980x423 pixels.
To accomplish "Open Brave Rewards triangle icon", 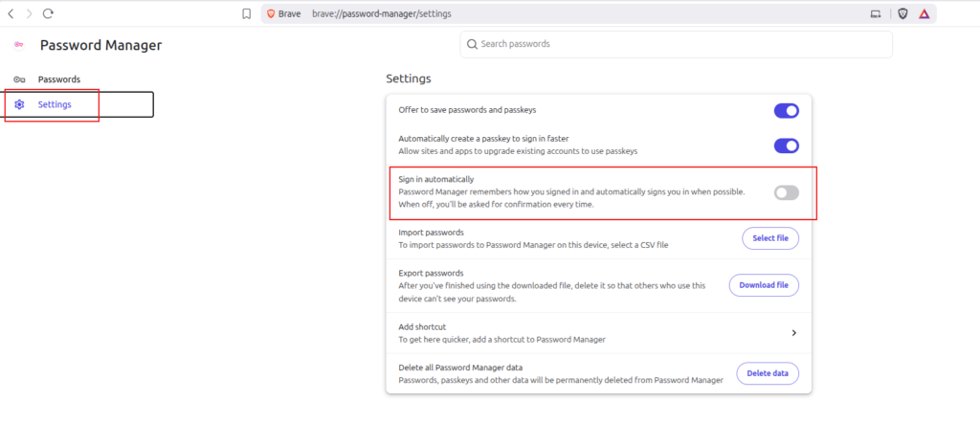I will [x=924, y=13].
